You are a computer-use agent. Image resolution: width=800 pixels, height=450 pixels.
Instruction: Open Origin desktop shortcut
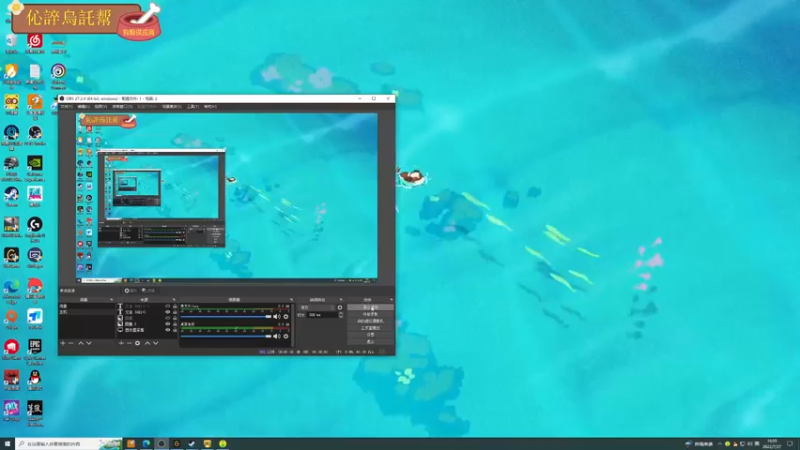coord(11,319)
